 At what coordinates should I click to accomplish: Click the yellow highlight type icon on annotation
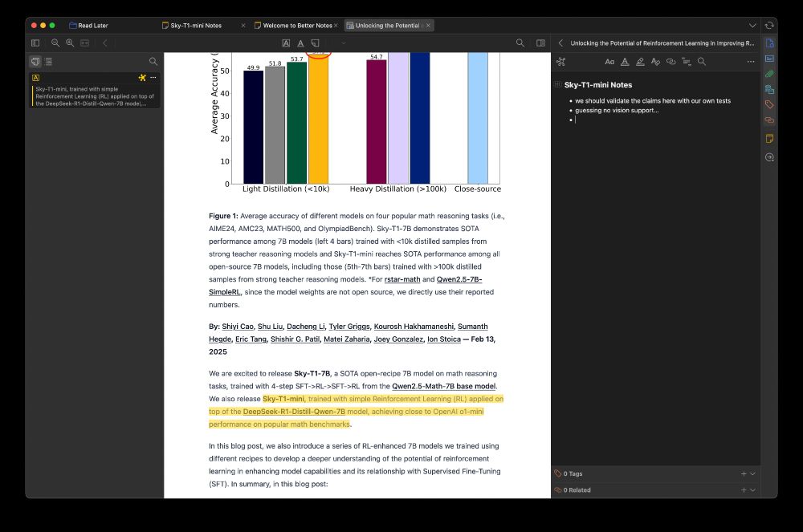click(x=35, y=78)
